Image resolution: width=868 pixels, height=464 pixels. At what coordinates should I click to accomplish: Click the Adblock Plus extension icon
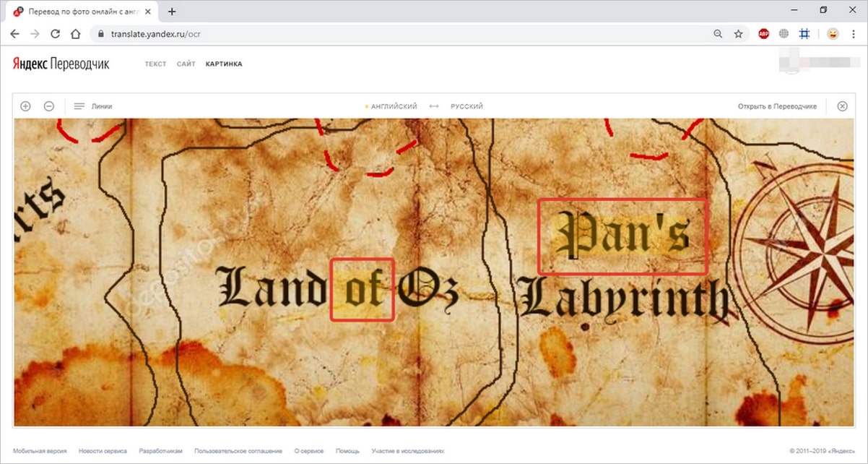[x=763, y=34]
